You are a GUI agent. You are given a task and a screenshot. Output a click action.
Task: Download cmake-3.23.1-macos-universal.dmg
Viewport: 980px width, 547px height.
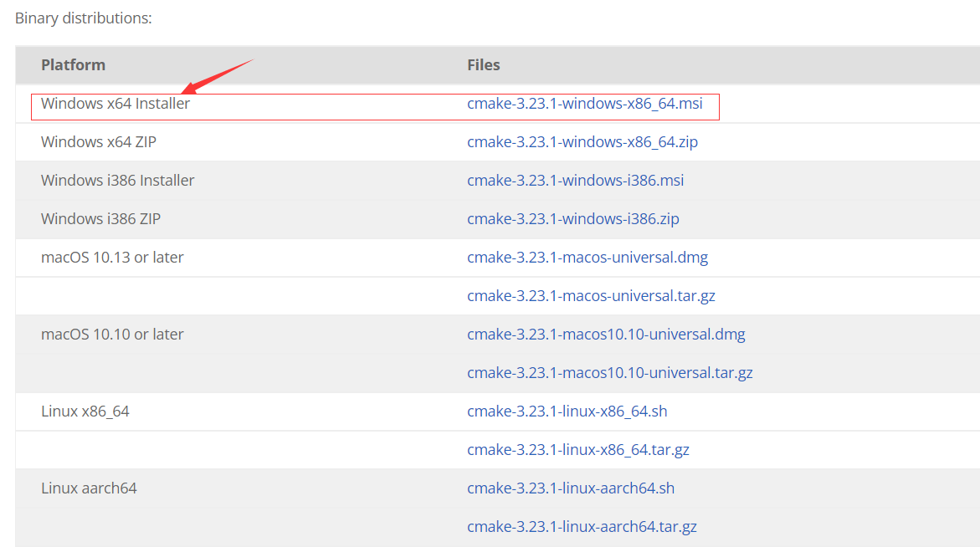pyautogui.click(x=587, y=258)
